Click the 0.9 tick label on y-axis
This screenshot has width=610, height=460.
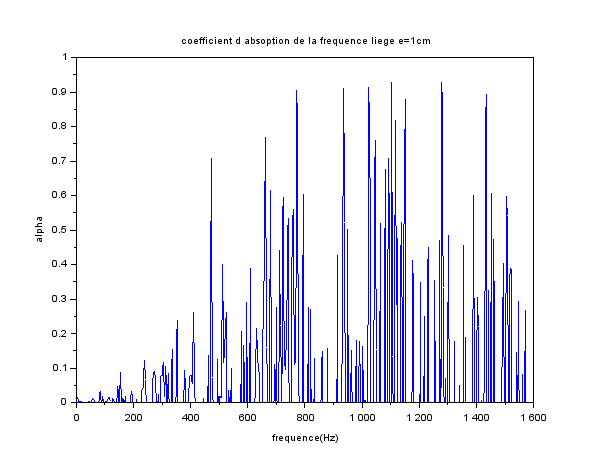pyautogui.click(x=62, y=92)
